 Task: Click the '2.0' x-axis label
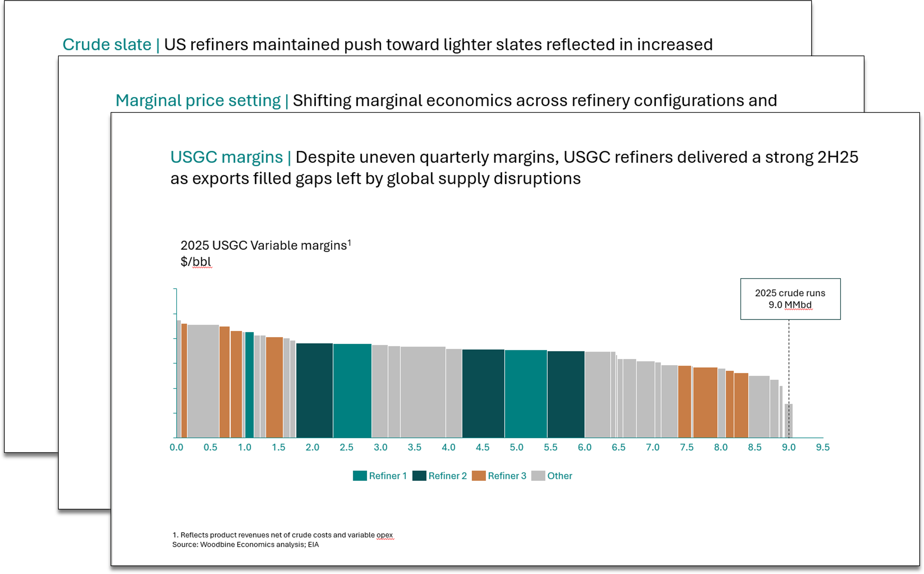tap(313, 448)
